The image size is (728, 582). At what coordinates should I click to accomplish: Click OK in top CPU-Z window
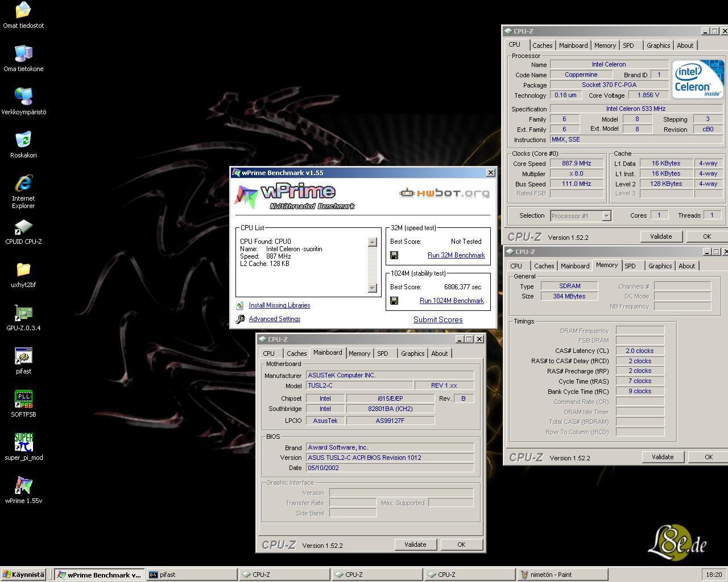[x=707, y=236]
